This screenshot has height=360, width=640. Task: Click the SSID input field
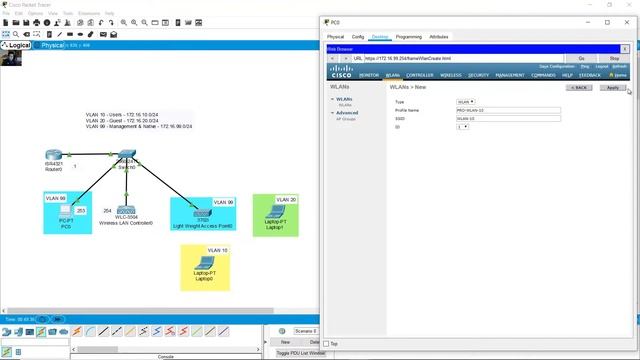tap(508, 119)
